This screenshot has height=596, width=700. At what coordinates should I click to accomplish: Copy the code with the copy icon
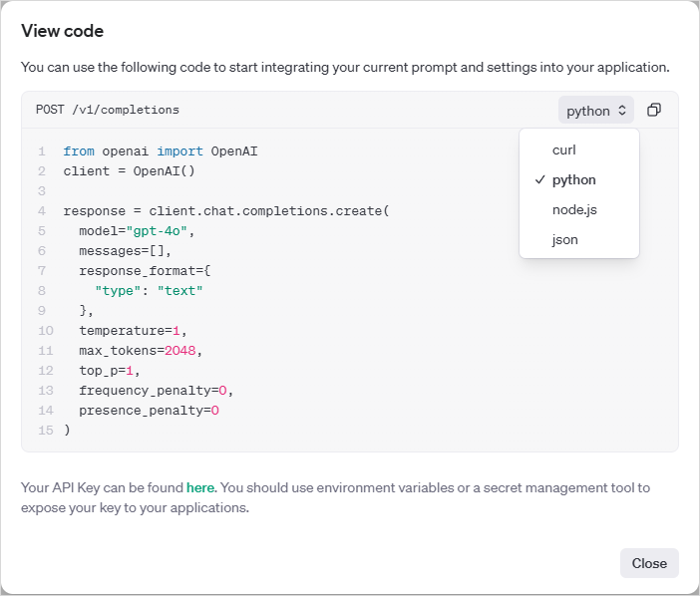click(654, 110)
